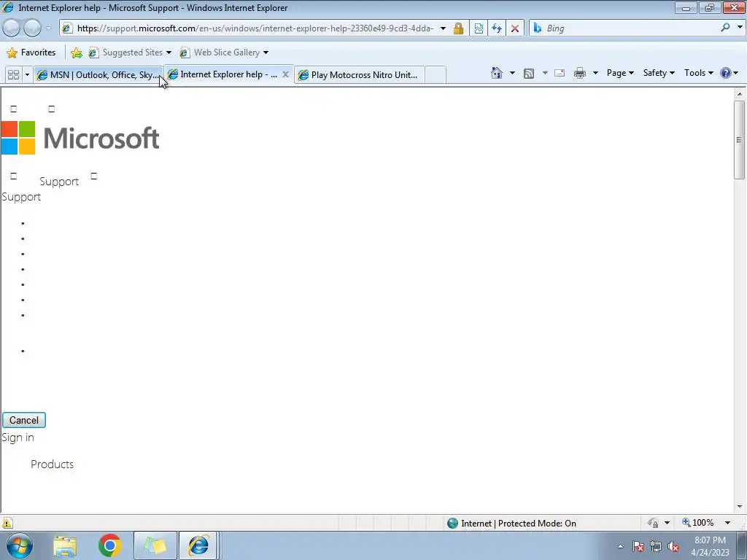Click the support.microsoft.com address bar
The width and height of the screenshot is (747, 560).
[x=255, y=28]
